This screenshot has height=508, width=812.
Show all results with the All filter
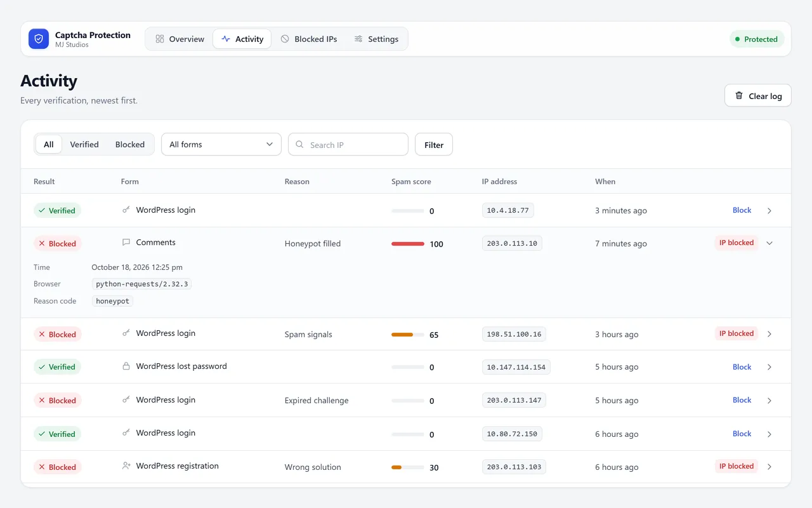[49, 144]
